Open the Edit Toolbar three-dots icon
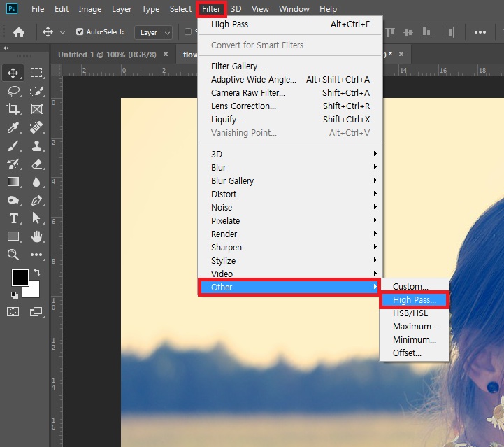Screen dimensions: 504x447 36,255
